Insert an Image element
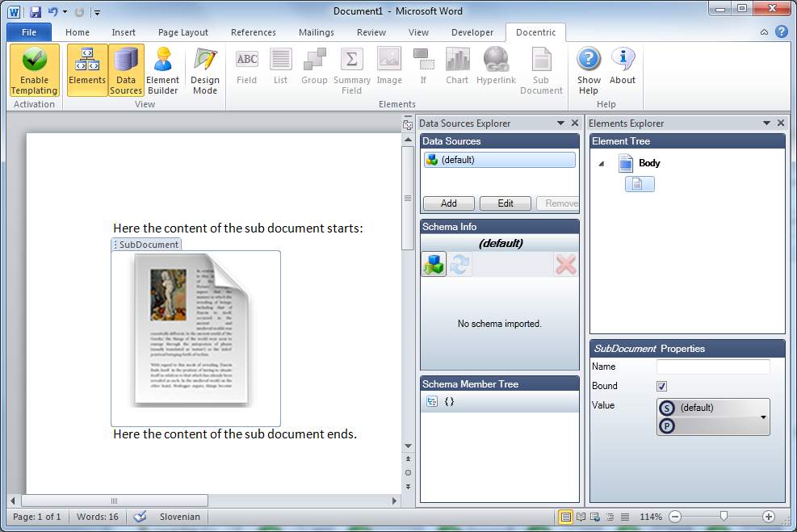The height and width of the screenshot is (532, 797). pyautogui.click(x=389, y=66)
